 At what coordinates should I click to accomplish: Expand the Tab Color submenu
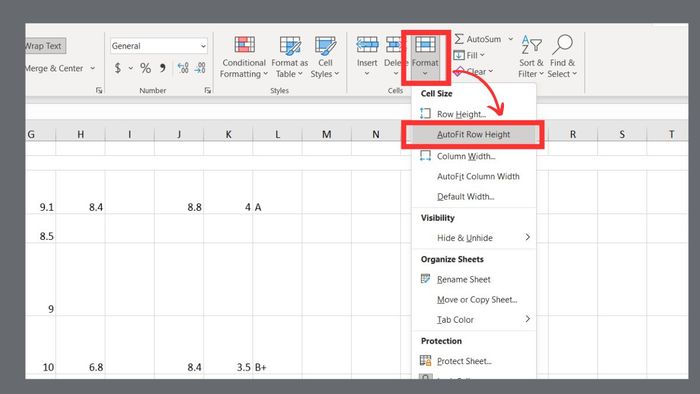tap(474, 319)
